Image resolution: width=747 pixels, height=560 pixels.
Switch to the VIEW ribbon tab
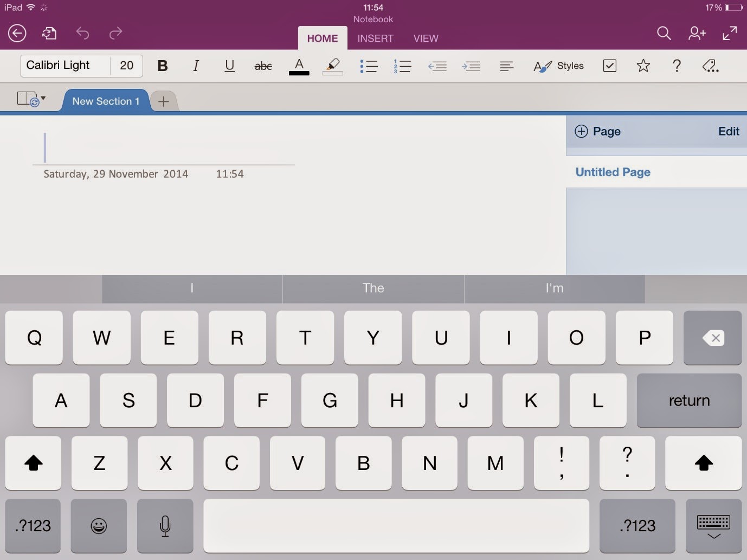coord(426,38)
